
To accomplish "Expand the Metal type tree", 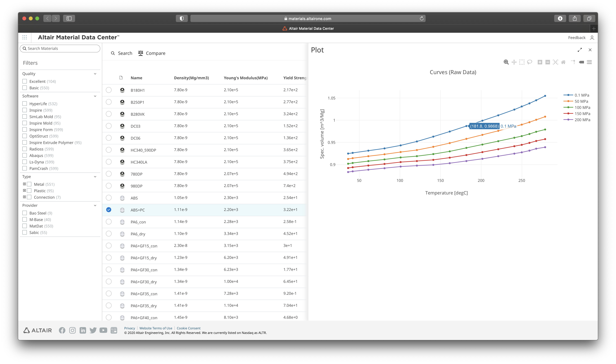I will point(24,184).
